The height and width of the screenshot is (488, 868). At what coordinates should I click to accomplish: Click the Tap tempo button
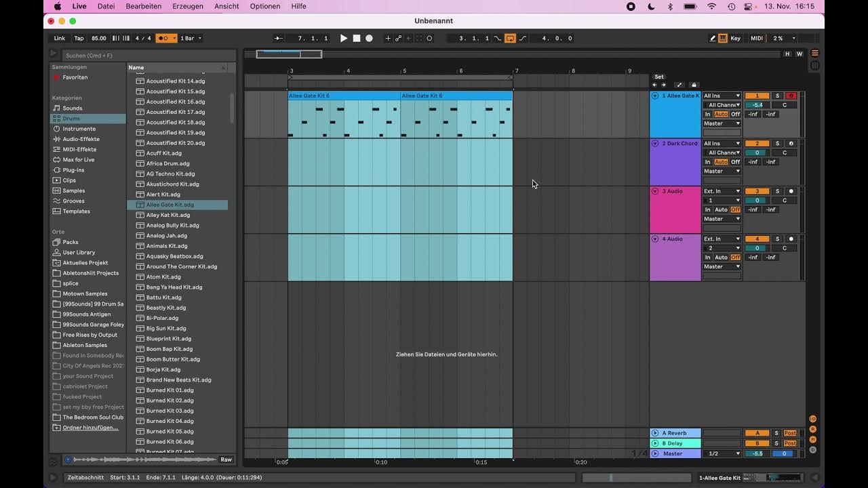coord(79,39)
